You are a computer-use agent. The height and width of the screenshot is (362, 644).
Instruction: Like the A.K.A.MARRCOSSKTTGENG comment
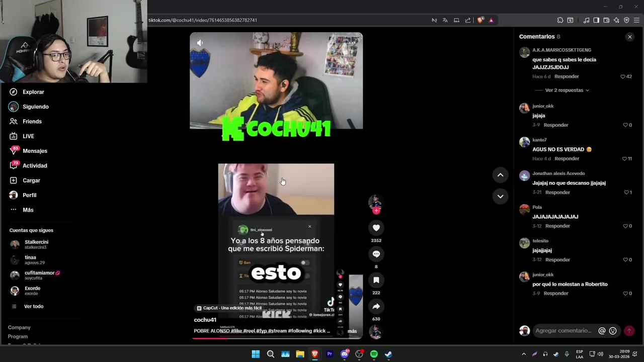point(623,76)
